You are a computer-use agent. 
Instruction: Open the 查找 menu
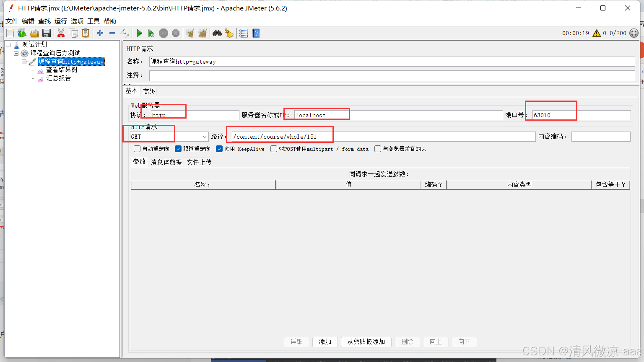pyautogui.click(x=44, y=21)
